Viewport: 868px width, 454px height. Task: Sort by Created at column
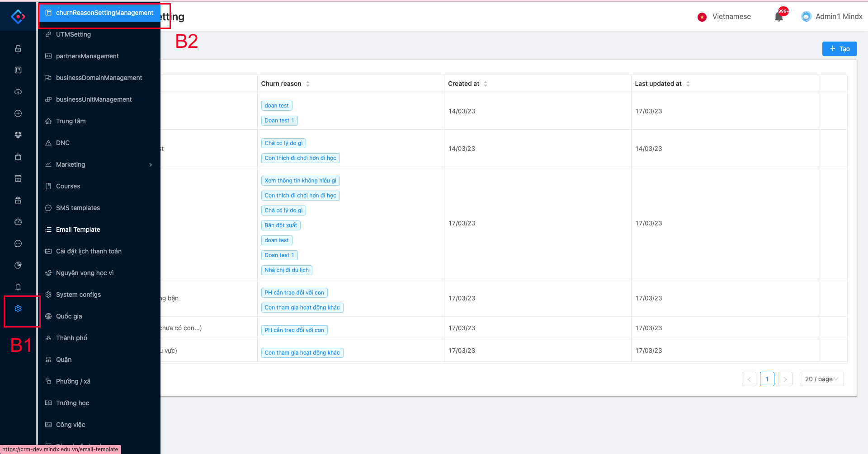point(486,84)
